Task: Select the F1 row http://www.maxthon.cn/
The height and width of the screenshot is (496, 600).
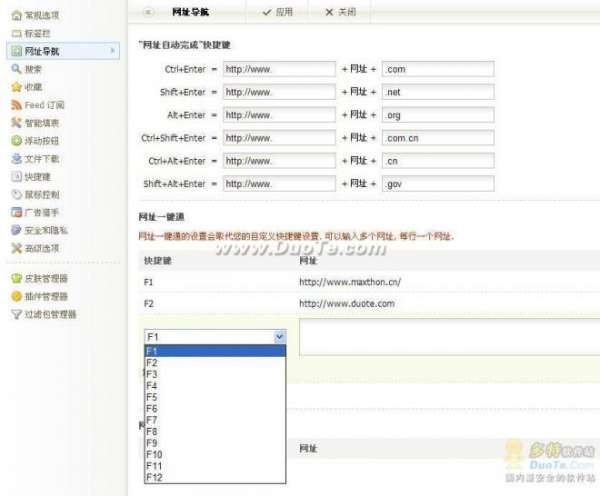Action: click(369, 282)
